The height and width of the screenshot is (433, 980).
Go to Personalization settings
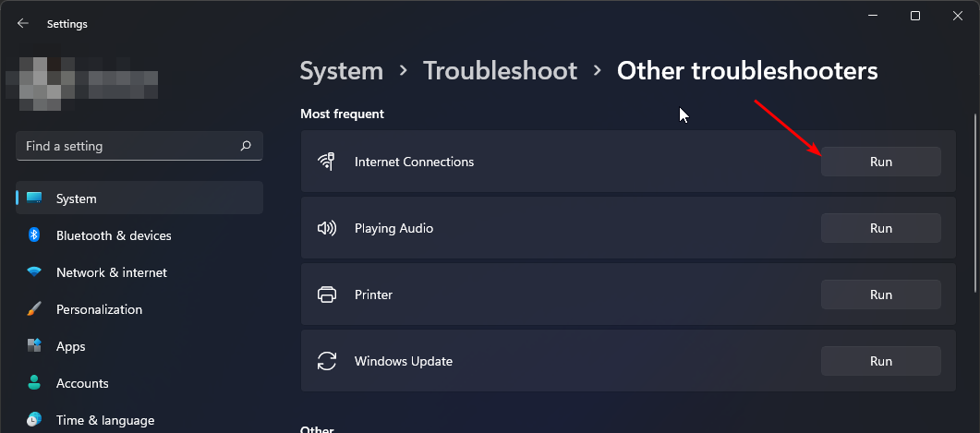pos(99,309)
